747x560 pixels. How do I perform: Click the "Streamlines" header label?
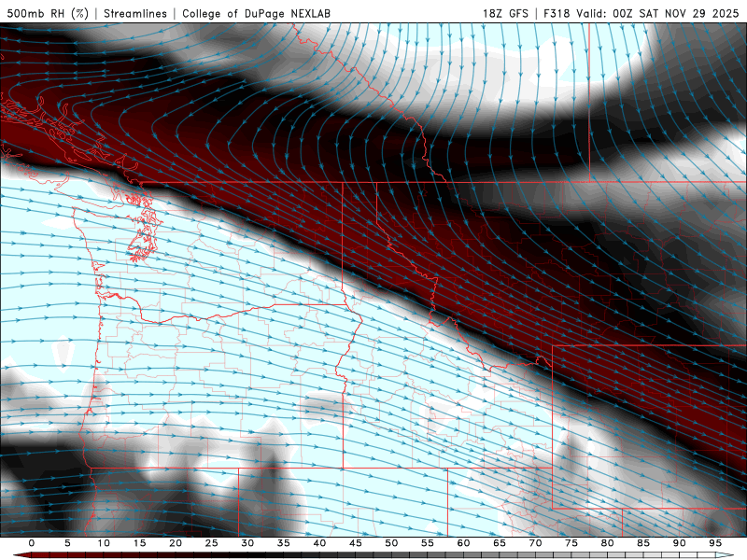point(135,13)
